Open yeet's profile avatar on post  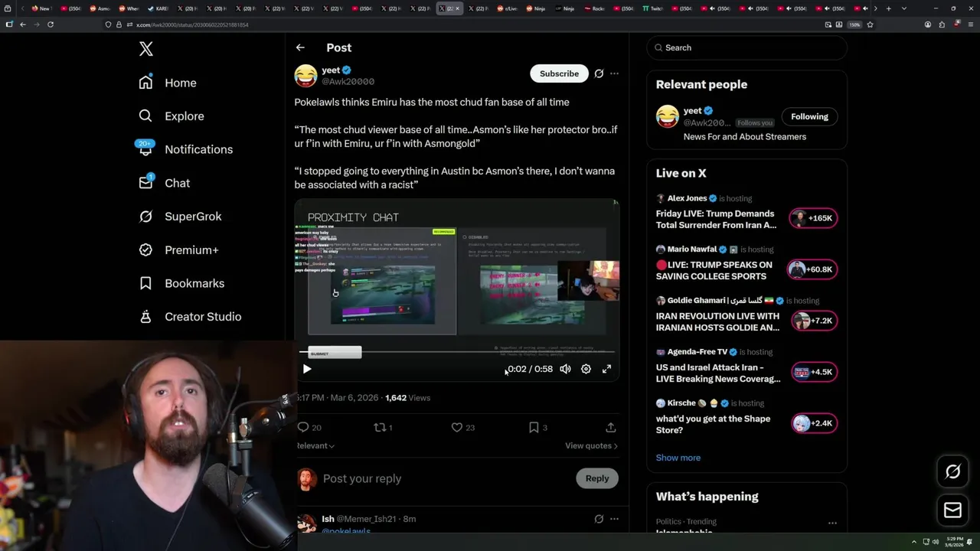pos(305,76)
